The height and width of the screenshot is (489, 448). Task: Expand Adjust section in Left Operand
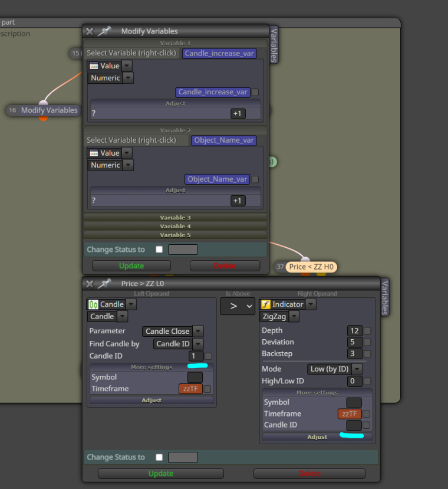click(151, 400)
